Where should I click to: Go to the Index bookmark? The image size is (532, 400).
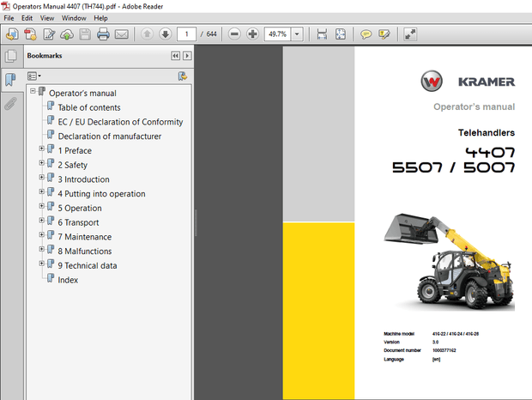[68, 280]
